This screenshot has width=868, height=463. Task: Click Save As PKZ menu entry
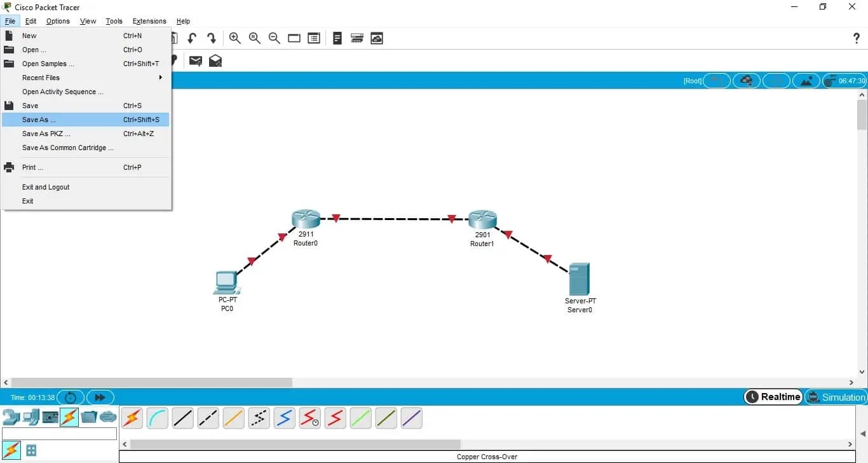tap(85, 134)
